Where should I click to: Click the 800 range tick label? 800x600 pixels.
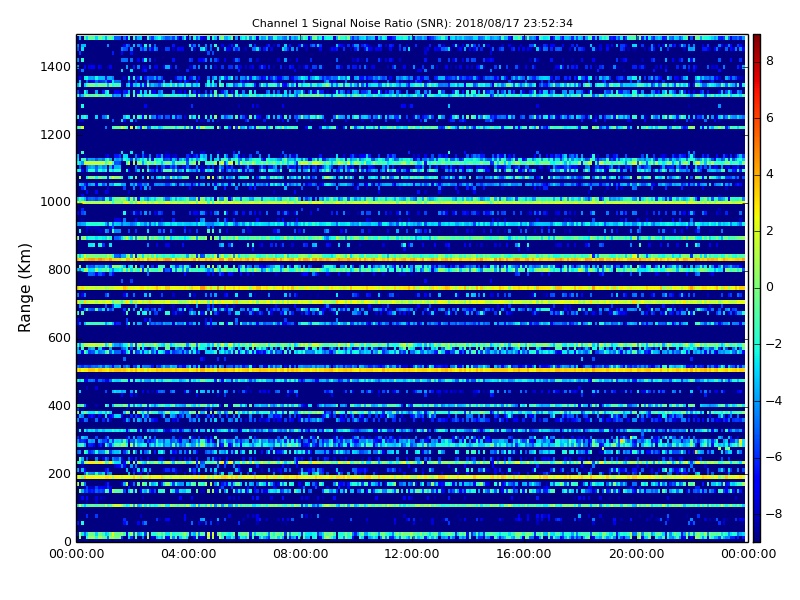59,270
